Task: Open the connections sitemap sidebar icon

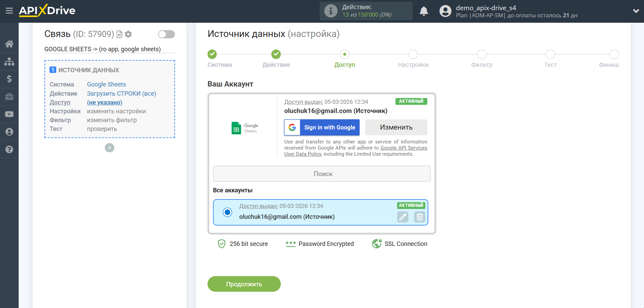Action: pyautogui.click(x=9, y=61)
